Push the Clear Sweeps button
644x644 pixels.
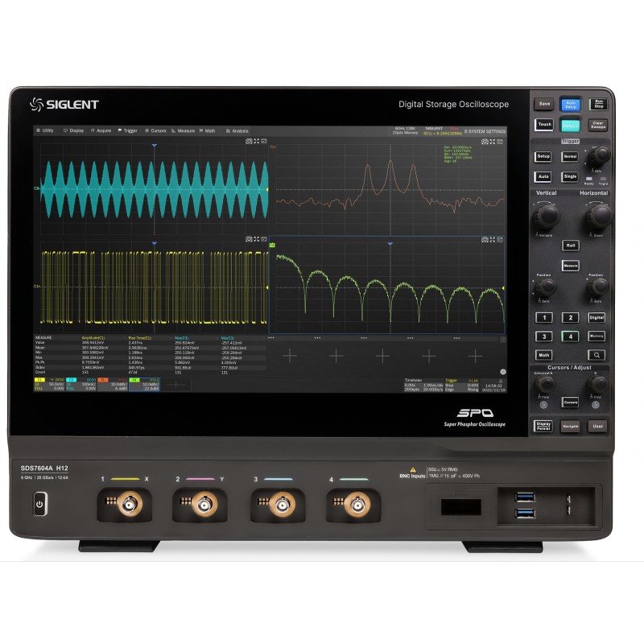(597, 125)
